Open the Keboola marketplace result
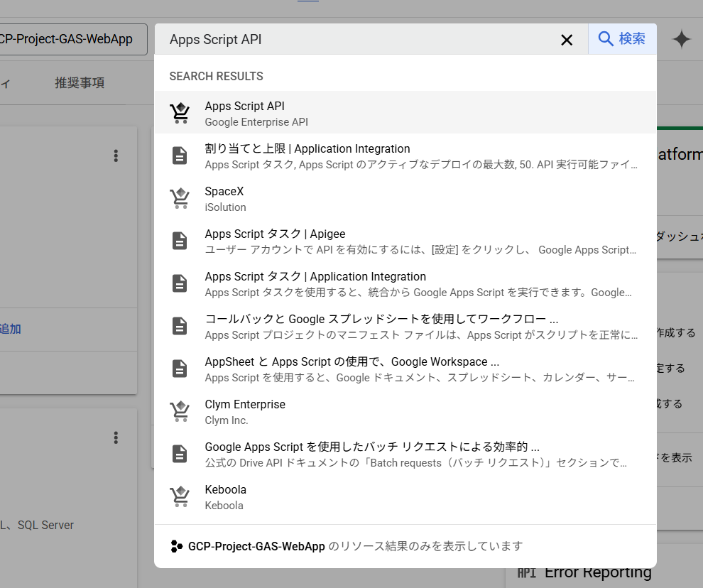Viewport: 703px width, 588px height. point(405,496)
